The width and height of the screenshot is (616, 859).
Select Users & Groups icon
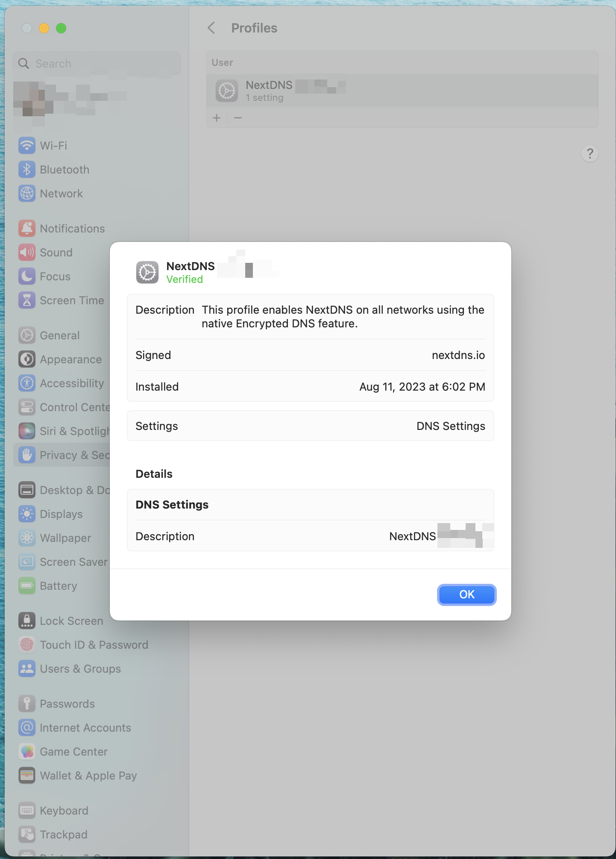click(27, 669)
